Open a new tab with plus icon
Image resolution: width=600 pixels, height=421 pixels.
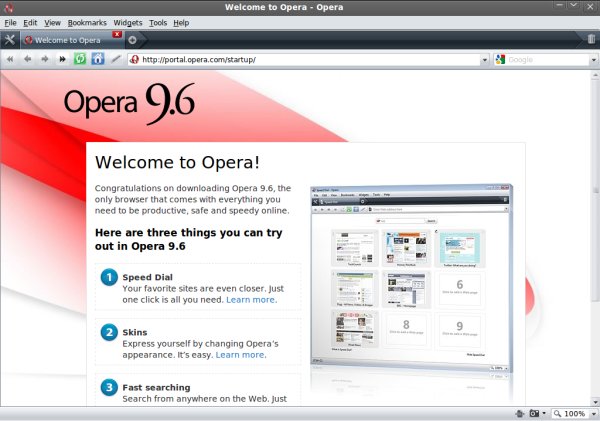[132, 40]
